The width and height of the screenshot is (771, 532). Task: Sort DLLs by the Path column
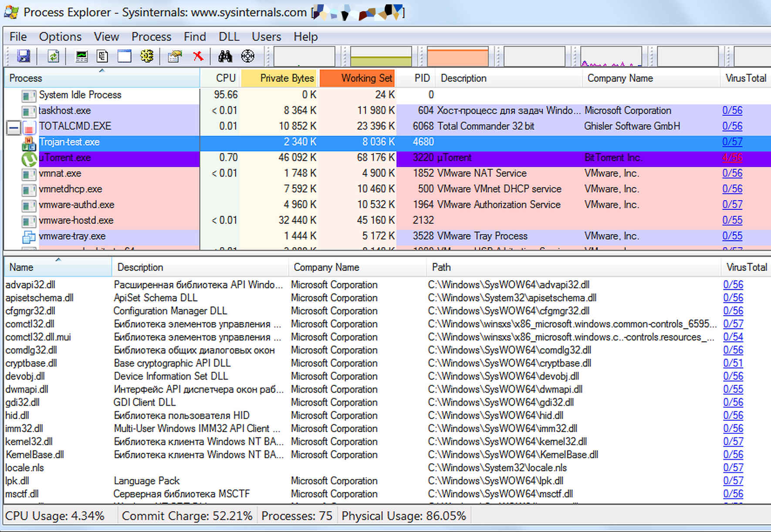coord(574,267)
